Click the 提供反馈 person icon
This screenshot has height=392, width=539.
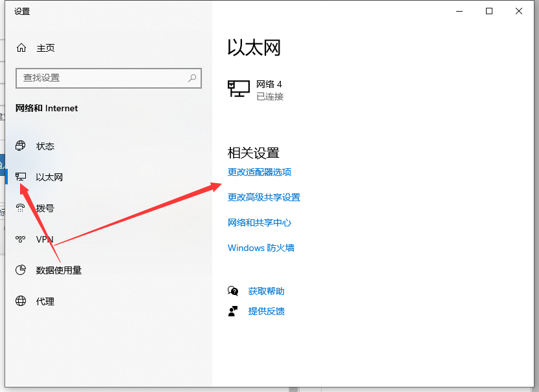[x=233, y=311]
